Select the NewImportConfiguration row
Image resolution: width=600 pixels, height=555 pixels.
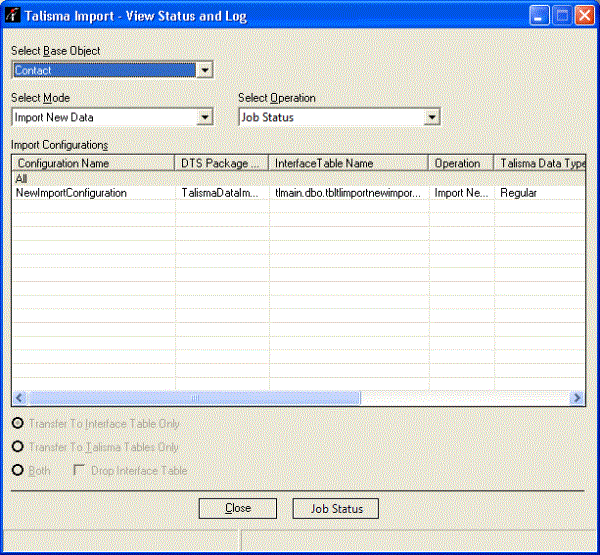pyautogui.click(x=298, y=193)
